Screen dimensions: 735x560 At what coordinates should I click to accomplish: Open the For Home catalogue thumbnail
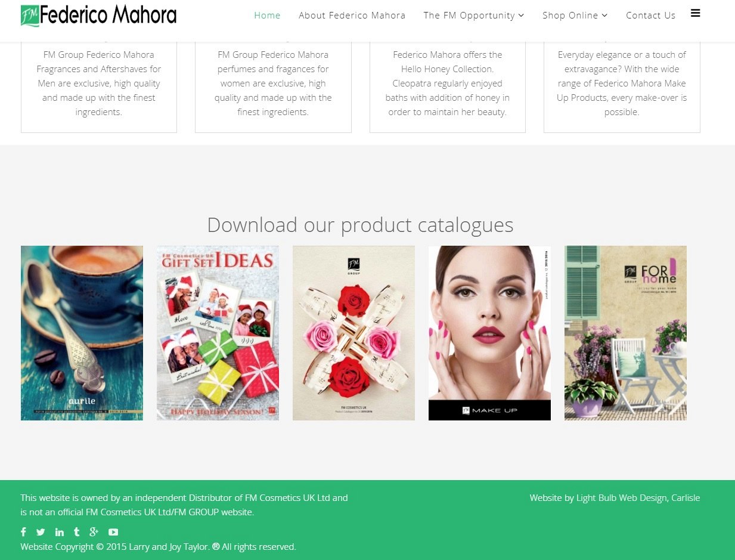click(x=625, y=333)
